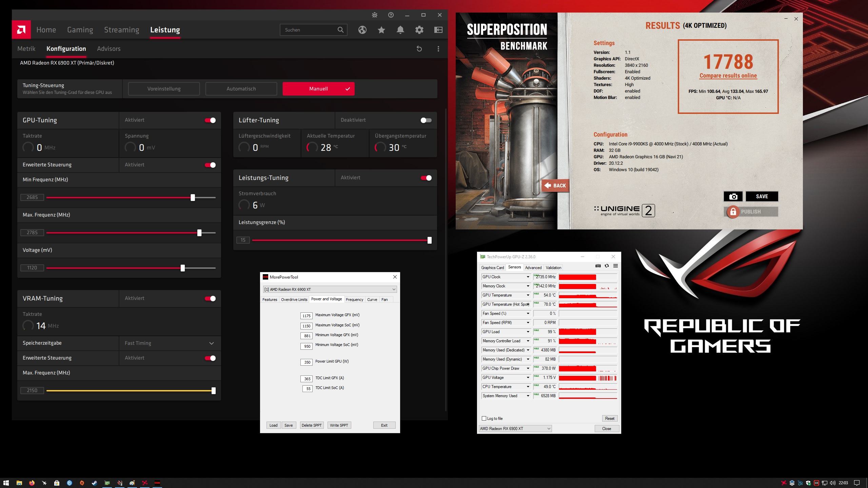Select the Voreinstellung tuning button
The image size is (868, 488).
click(164, 89)
